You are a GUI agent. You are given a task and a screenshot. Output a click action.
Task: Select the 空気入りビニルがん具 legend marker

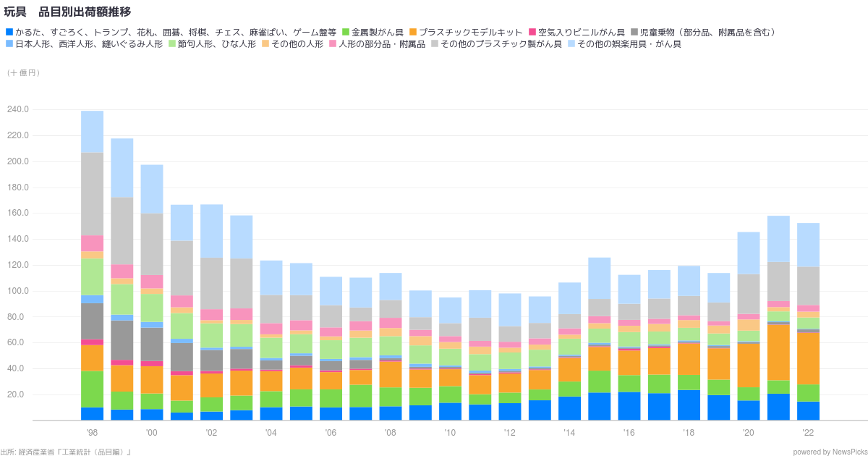pos(532,32)
